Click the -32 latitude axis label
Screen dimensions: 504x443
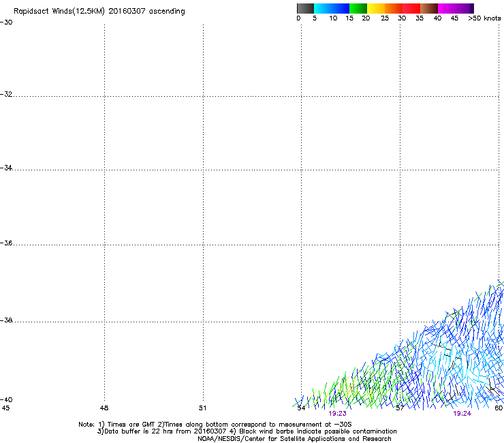click(6, 94)
